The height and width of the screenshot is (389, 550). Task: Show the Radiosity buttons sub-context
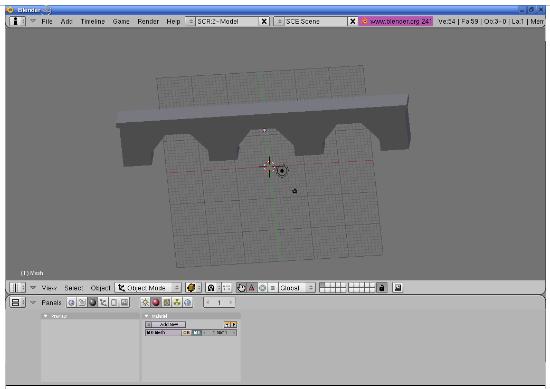click(177, 302)
